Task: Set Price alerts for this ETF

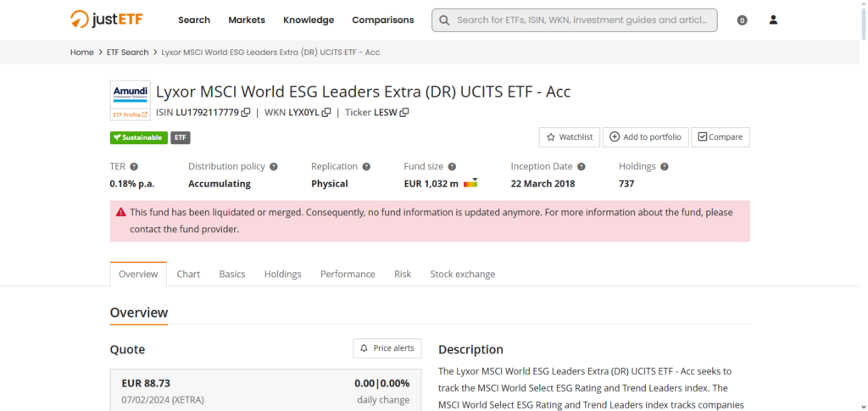Action: 387,348
